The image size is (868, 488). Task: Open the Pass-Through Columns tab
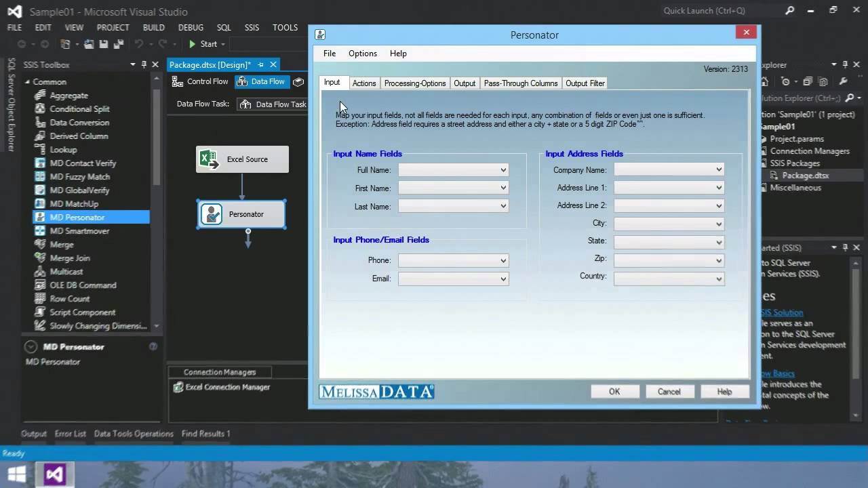pyautogui.click(x=521, y=83)
